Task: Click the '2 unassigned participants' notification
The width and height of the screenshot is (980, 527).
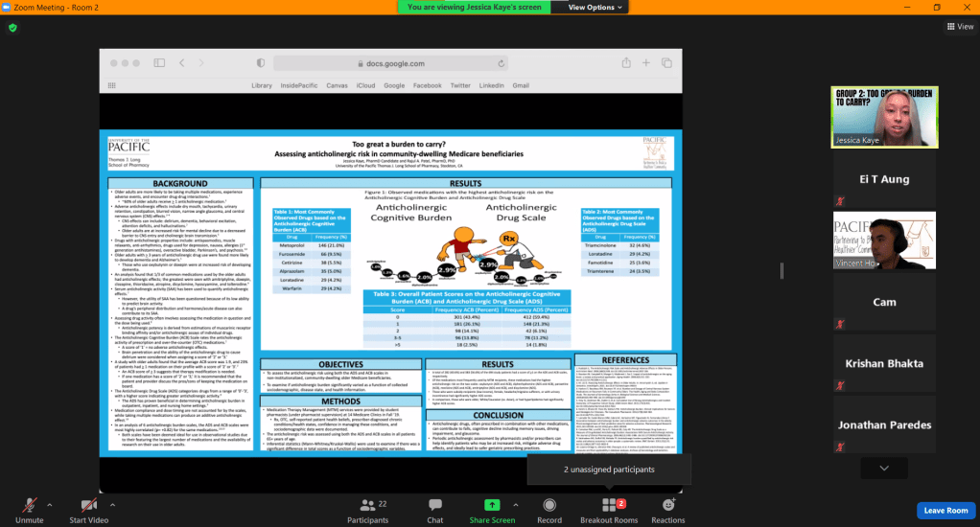Action: (609, 470)
